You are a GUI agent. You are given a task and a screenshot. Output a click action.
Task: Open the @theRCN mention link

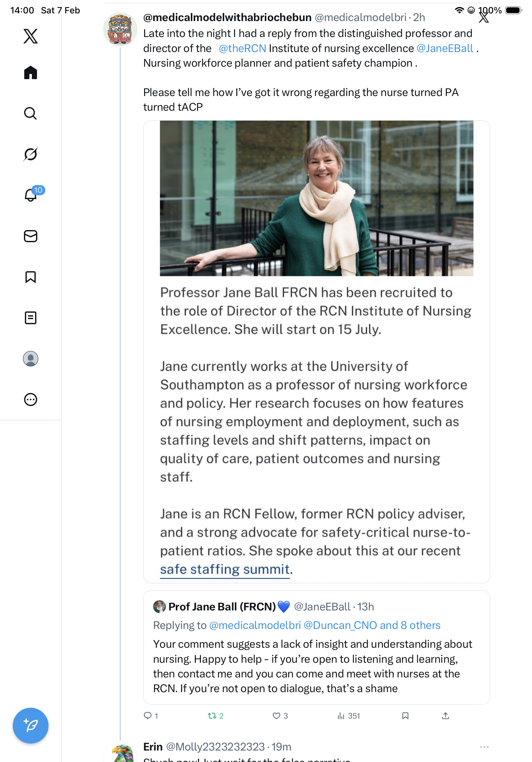(x=242, y=49)
